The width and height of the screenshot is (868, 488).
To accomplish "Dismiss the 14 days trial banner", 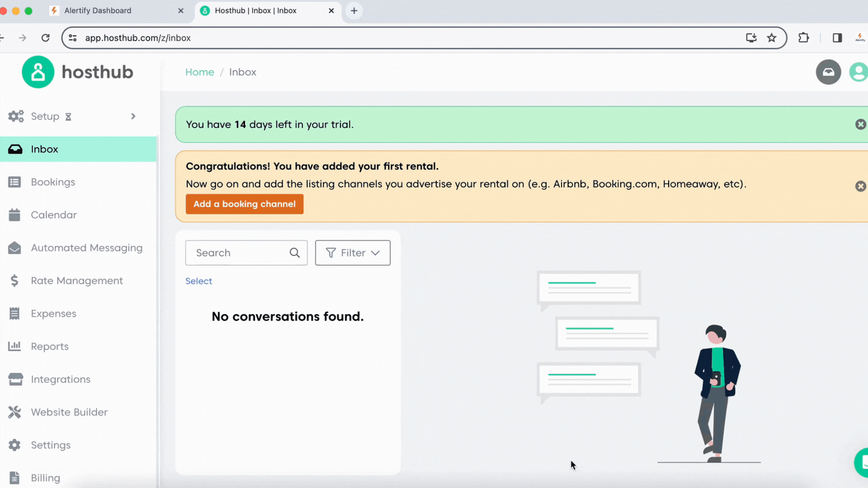I will pyautogui.click(x=860, y=124).
